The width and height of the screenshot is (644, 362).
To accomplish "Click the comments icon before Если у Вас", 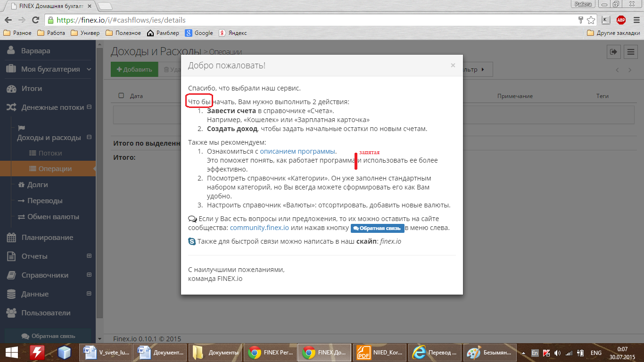I will 192,219.
